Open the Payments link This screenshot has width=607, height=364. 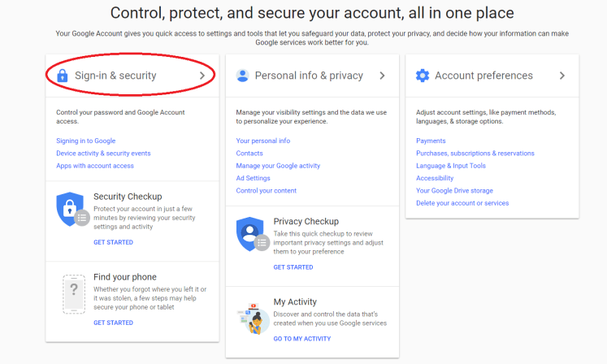(x=431, y=141)
